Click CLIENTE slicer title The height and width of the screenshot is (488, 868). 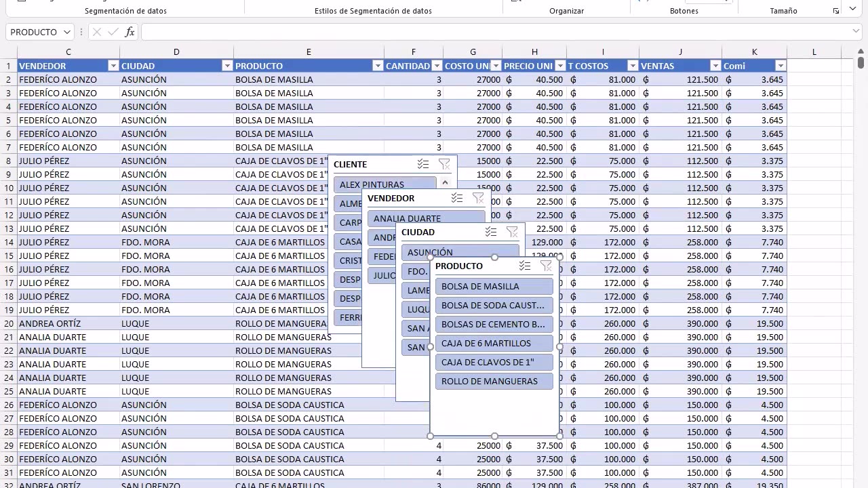(350, 164)
